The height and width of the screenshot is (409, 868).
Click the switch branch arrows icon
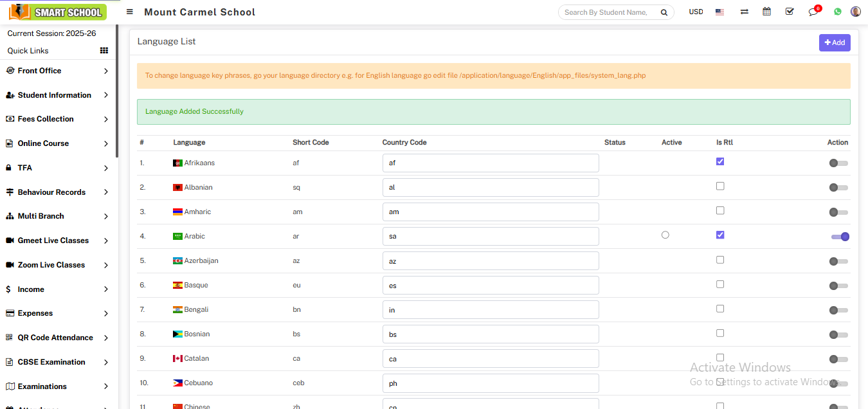(744, 12)
